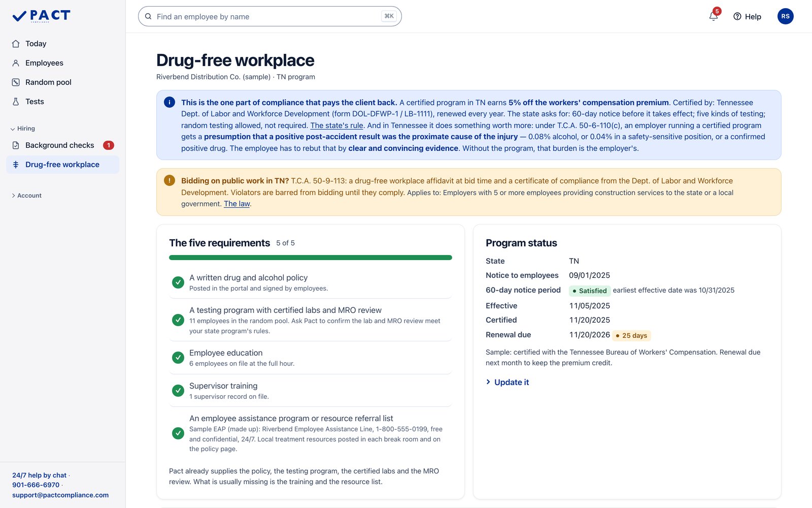Click green check for written policy
The image size is (812, 508).
[178, 282]
